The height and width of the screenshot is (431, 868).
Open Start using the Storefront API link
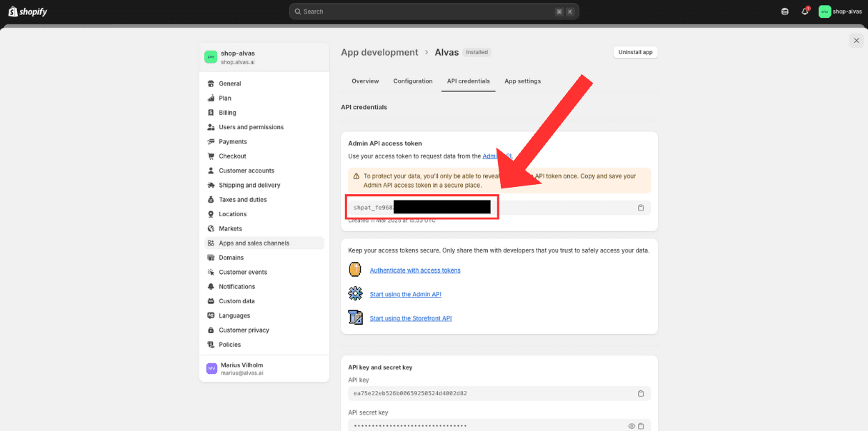point(411,318)
